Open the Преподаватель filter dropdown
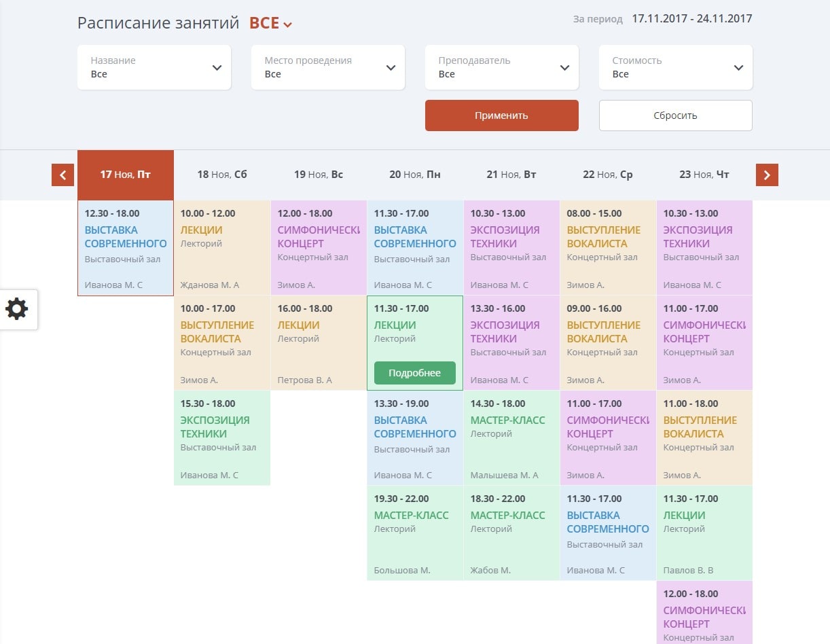 point(502,67)
